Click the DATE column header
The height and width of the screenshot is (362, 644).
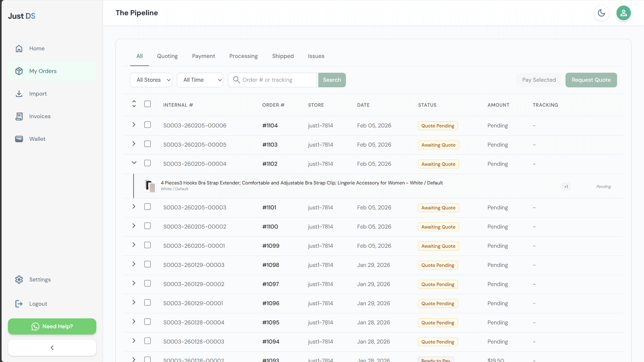pyautogui.click(x=363, y=105)
